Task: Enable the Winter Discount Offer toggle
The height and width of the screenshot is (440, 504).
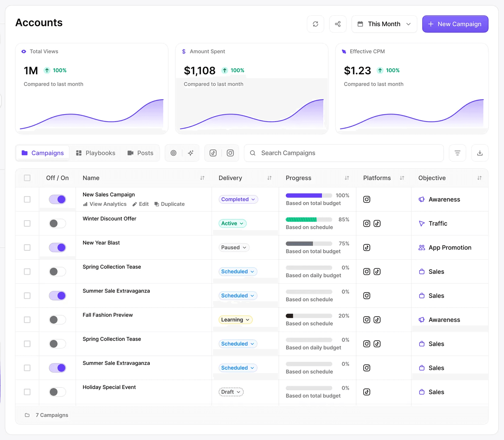Action: pyautogui.click(x=57, y=223)
